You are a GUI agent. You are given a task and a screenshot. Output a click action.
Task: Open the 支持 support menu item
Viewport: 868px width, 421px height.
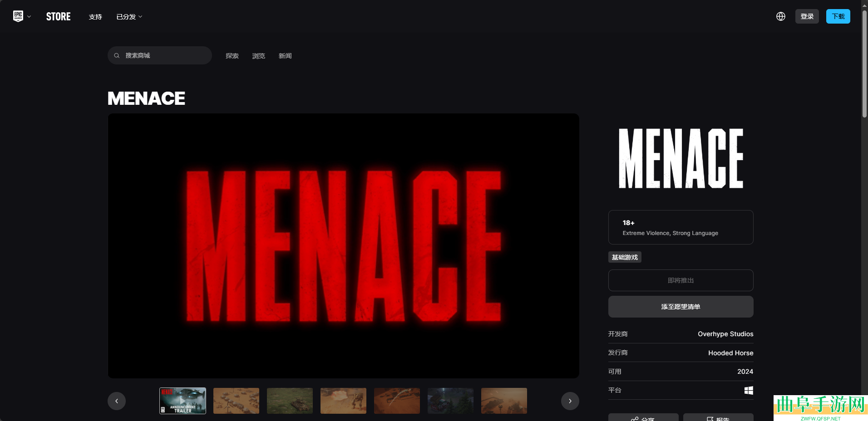[x=95, y=17]
